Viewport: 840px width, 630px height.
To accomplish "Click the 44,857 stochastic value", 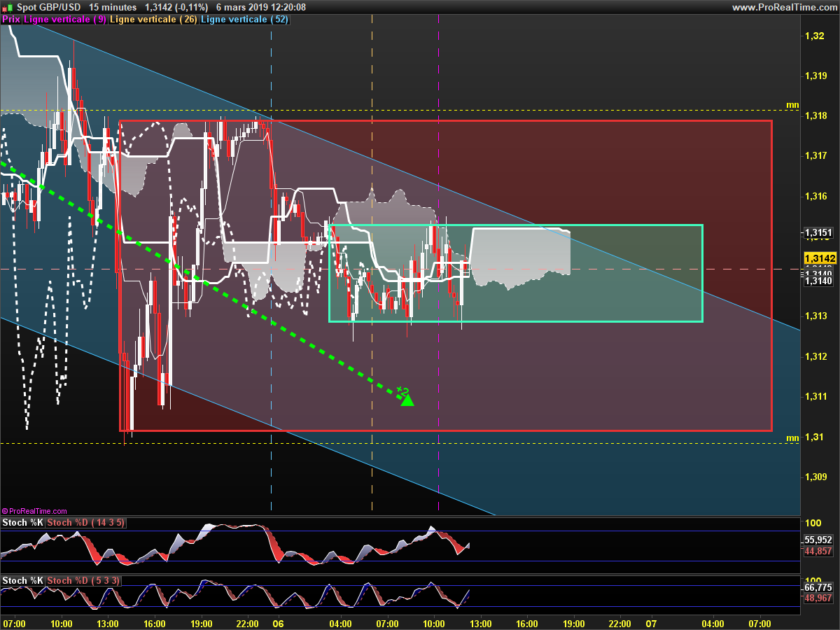I will click(x=818, y=552).
